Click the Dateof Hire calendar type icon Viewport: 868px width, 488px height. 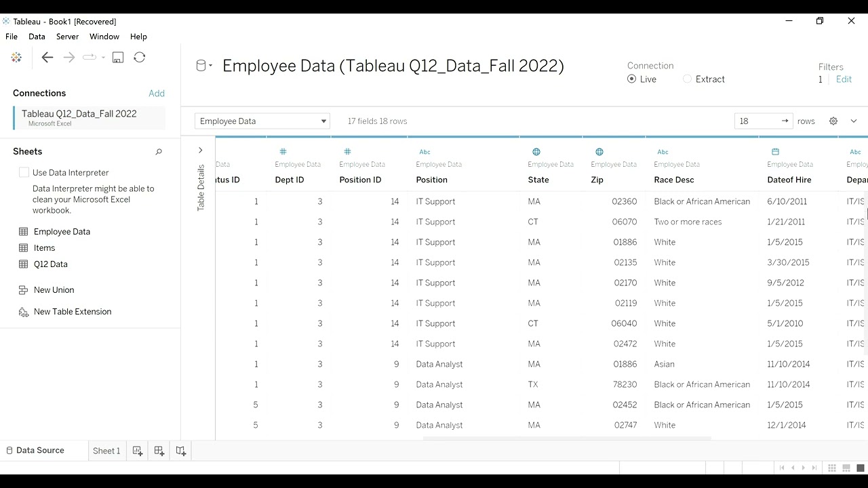click(x=775, y=152)
